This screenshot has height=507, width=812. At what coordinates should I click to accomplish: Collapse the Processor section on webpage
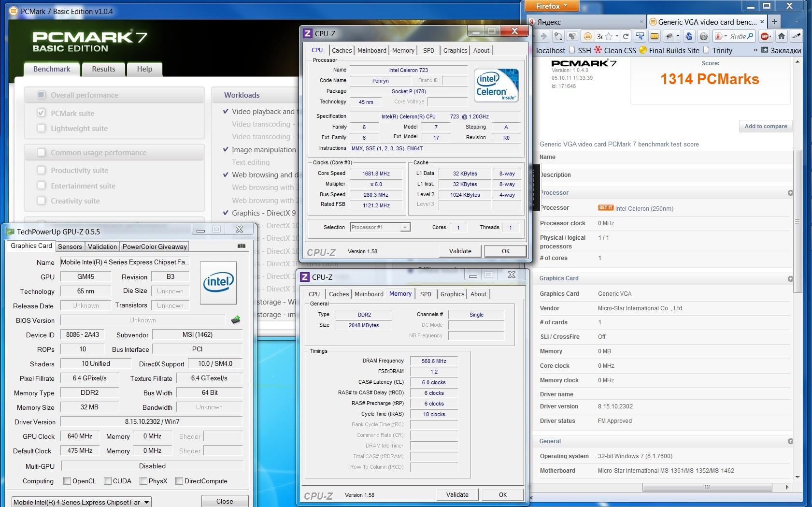[x=790, y=193]
